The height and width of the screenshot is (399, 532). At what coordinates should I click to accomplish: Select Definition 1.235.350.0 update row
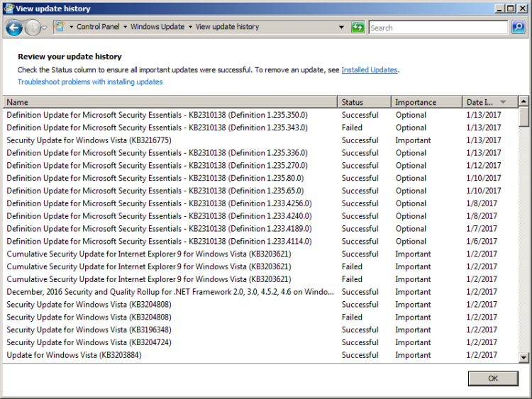tap(260, 115)
